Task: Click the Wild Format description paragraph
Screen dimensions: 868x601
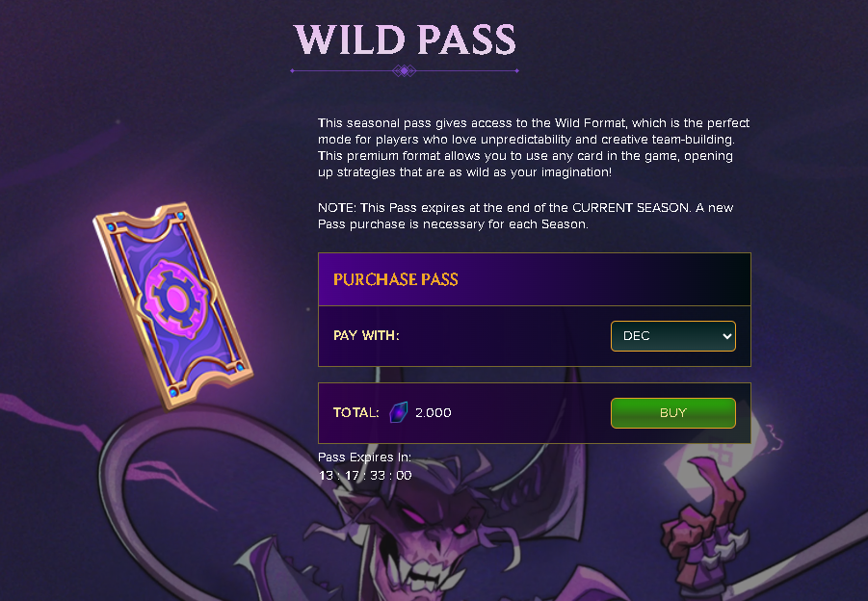Action: pyautogui.click(x=534, y=147)
